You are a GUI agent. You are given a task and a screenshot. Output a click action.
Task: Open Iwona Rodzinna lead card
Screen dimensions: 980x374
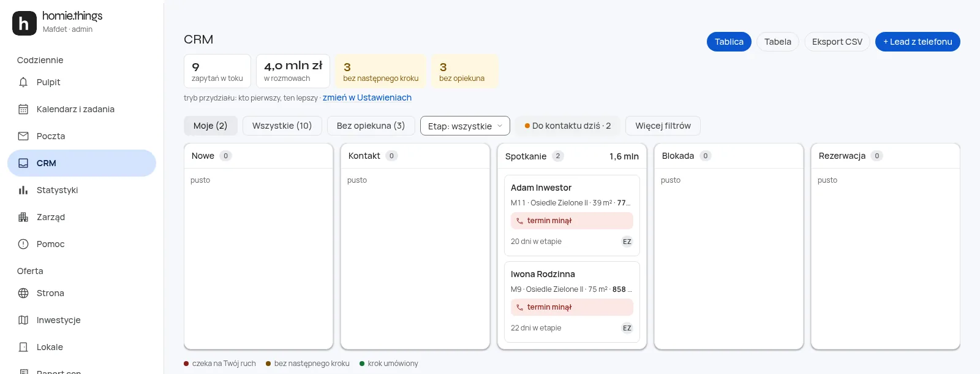click(x=572, y=302)
